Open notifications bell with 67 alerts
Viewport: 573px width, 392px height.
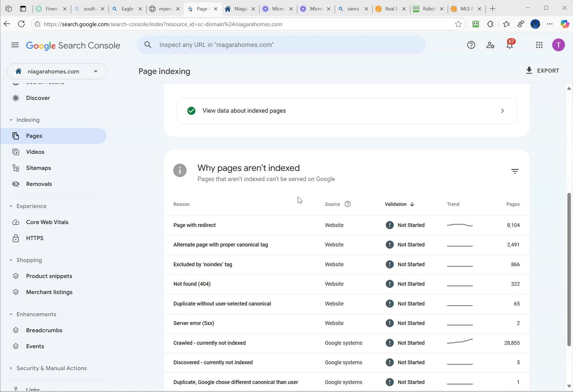(x=509, y=45)
